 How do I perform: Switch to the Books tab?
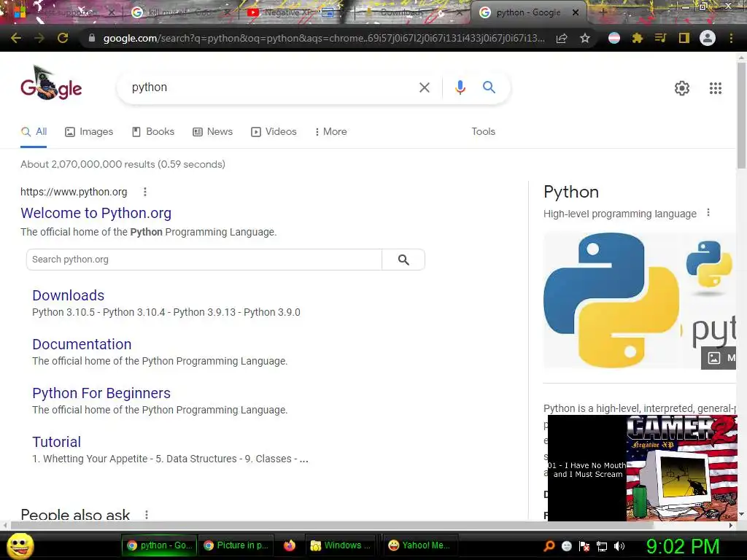[153, 132]
